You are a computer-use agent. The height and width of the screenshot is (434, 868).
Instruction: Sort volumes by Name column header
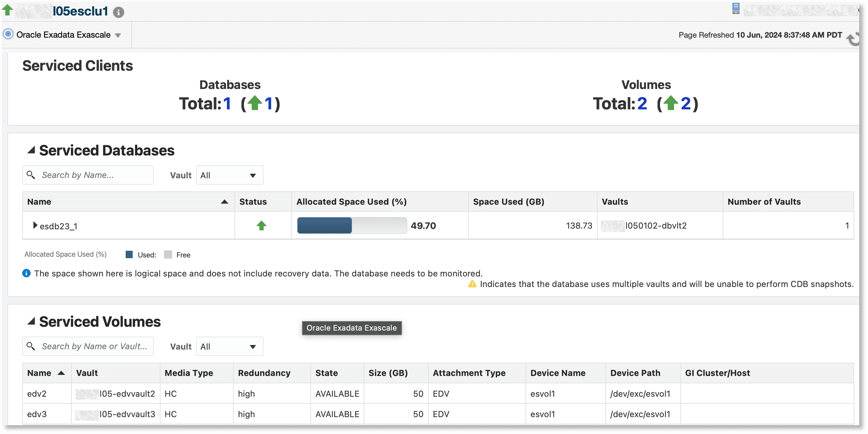click(x=39, y=373)
